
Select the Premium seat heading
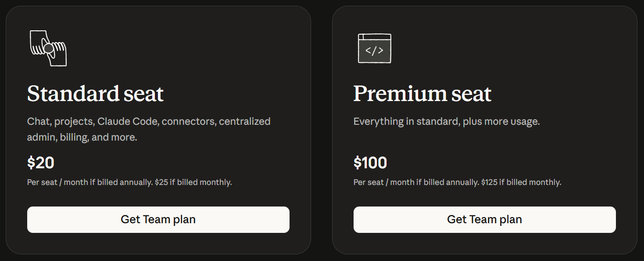point(422,93)
